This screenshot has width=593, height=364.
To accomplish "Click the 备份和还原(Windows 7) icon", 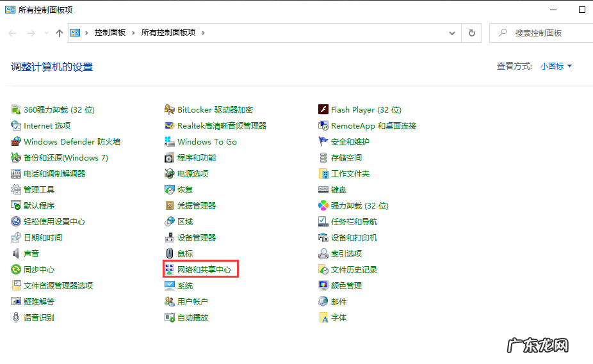I will point(16,157).
